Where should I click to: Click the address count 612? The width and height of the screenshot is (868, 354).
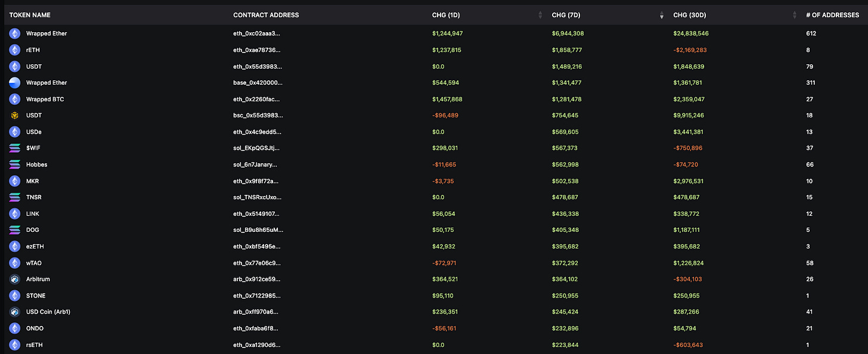pyautogui.click(x=811, y=33)
